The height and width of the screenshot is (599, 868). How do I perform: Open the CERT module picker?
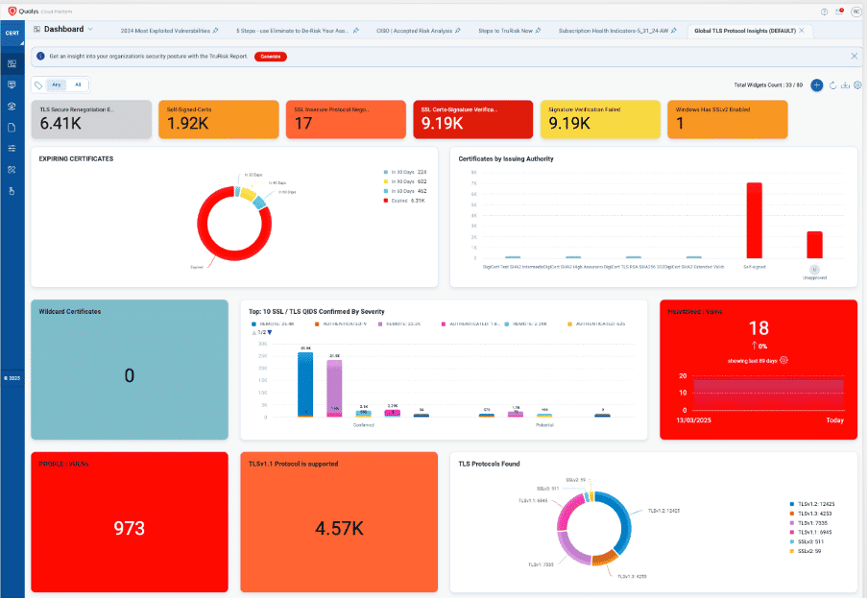(12, 34)
